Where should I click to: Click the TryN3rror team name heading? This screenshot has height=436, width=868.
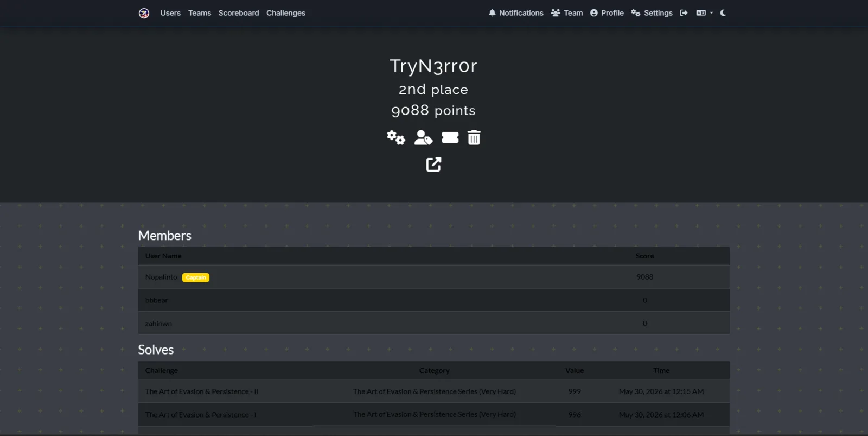[x=433, y=66]
